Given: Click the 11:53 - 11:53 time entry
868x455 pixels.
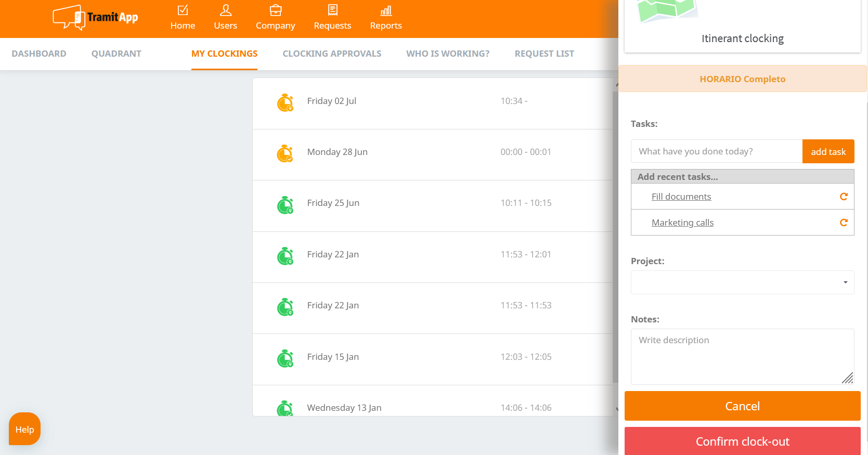Looking at the screenshot, I should click(526, 305).
